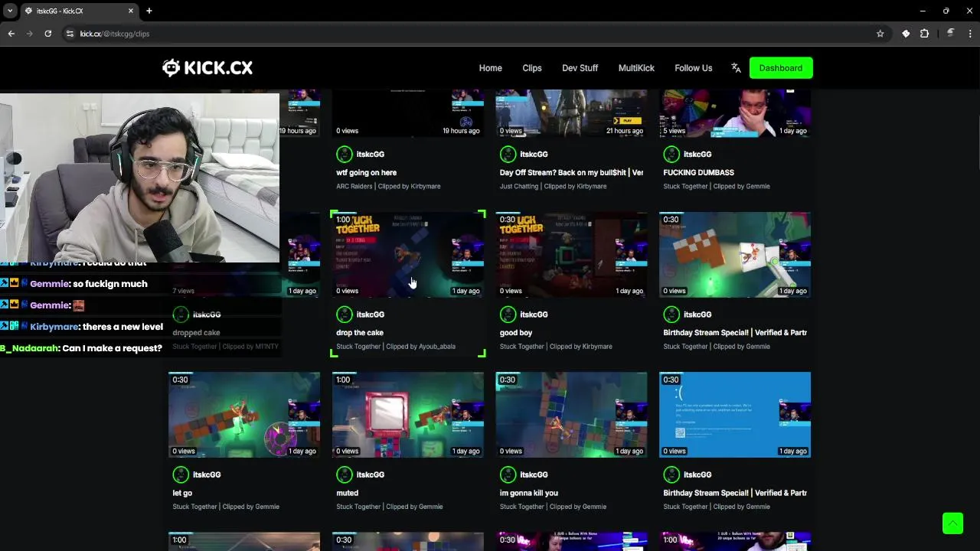Open itskcGG avatar on good boy clip

(x=508, y=315)
